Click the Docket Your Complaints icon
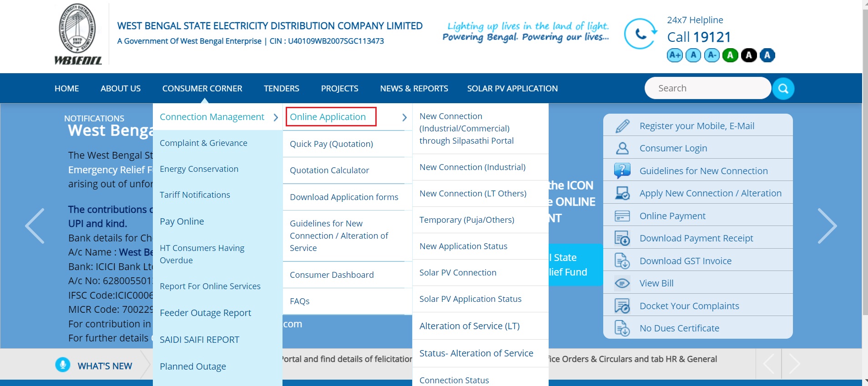868x386 pixels. (622, 306)
